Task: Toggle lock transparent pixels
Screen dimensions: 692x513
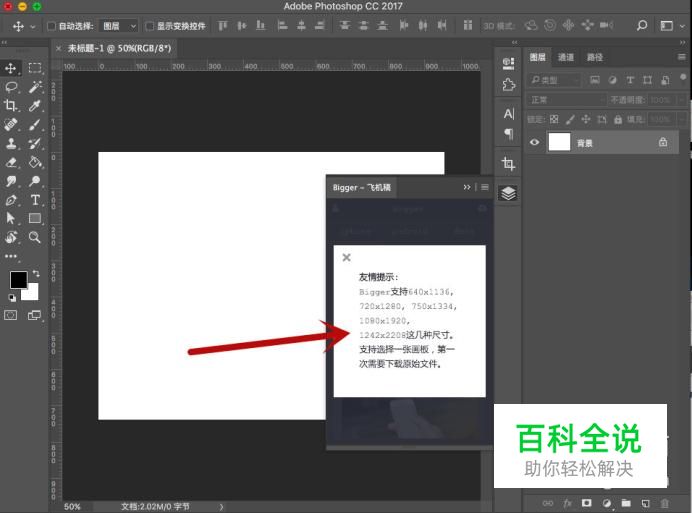Action: point(554,119)
